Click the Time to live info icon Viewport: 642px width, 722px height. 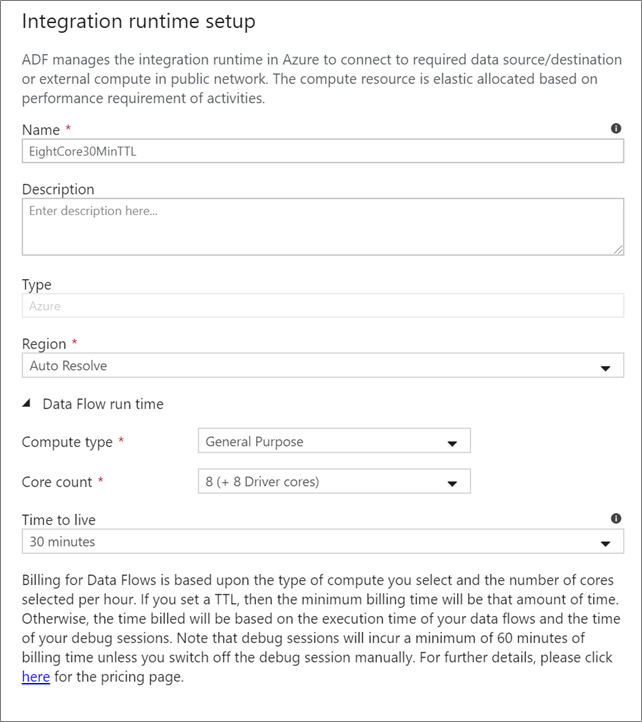pyautogui.click(x=615, y=519)
